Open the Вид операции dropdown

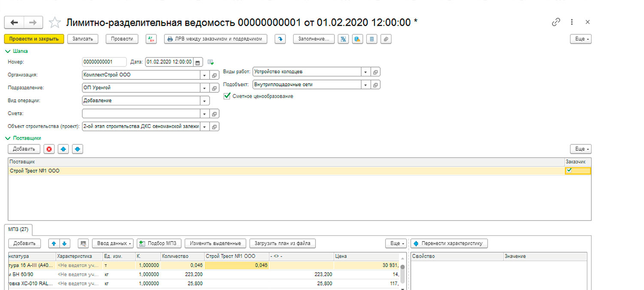pyautogui.click(x=204, y=101)
